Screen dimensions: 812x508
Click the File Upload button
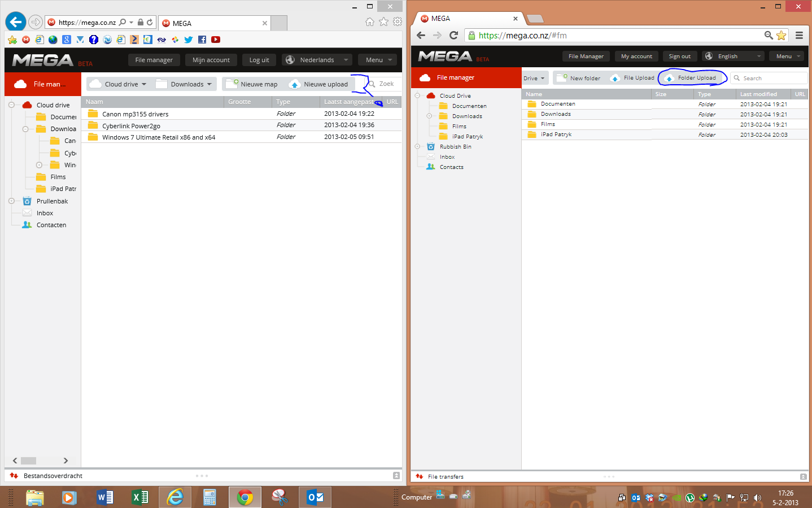tap(632, 78)
